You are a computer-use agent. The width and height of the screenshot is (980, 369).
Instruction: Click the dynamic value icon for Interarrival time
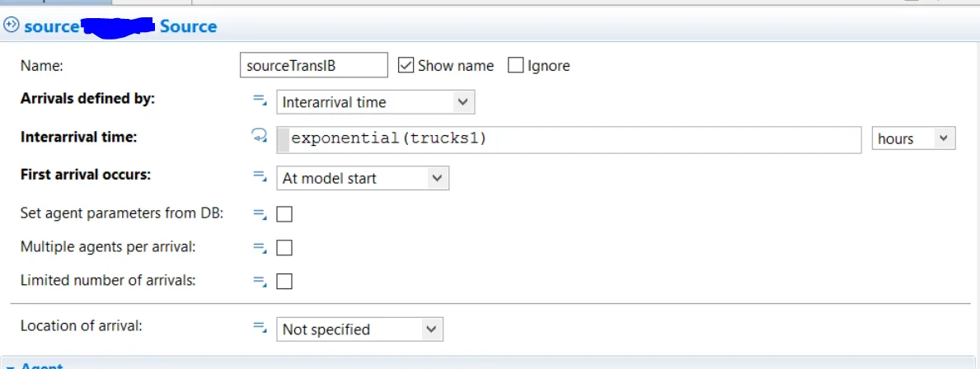pyautogui.click(x=260, y=138)
